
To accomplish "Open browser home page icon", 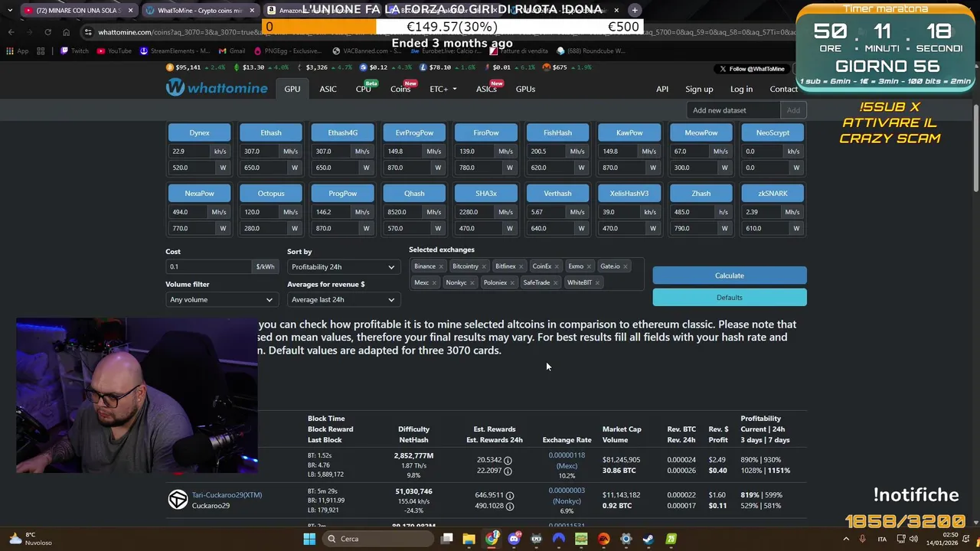I will [66, 32].
